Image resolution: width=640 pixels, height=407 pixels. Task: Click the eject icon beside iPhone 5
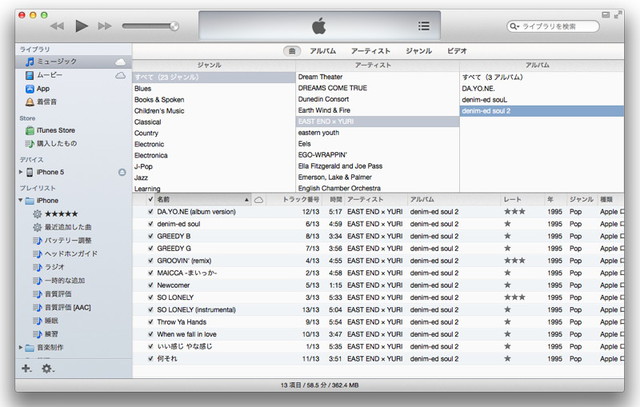(122, 172)
